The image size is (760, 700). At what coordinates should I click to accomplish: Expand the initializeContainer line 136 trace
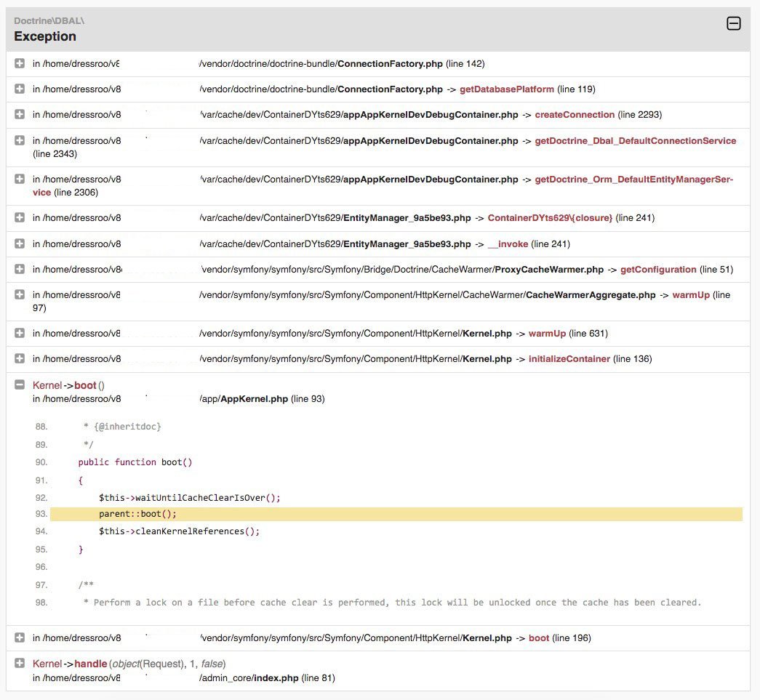(20, 359)
